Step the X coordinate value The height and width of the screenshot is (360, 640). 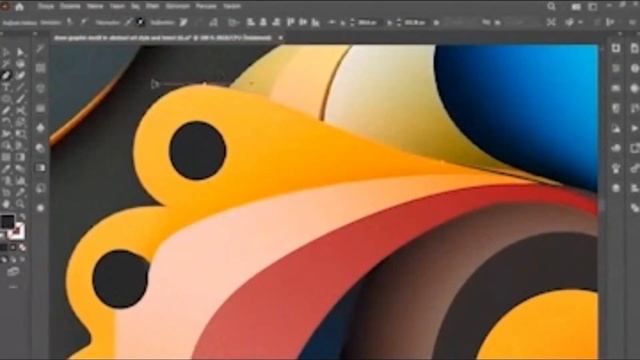[x=352, y=22]
